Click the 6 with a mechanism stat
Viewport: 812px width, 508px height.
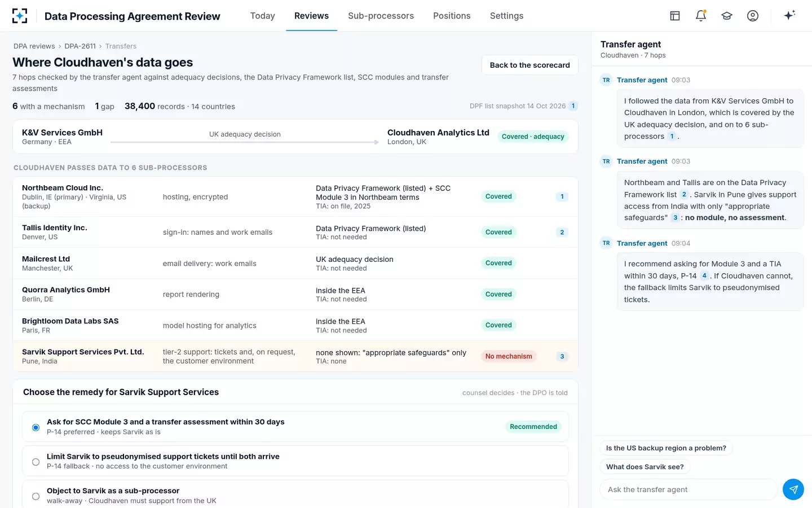(48, 106)
